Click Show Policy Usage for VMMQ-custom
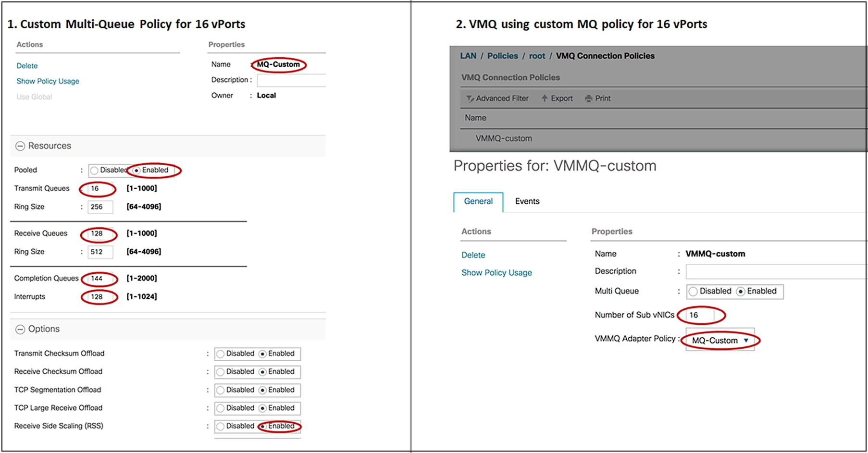This screenshot has width=868, height=453. (496, 273)
